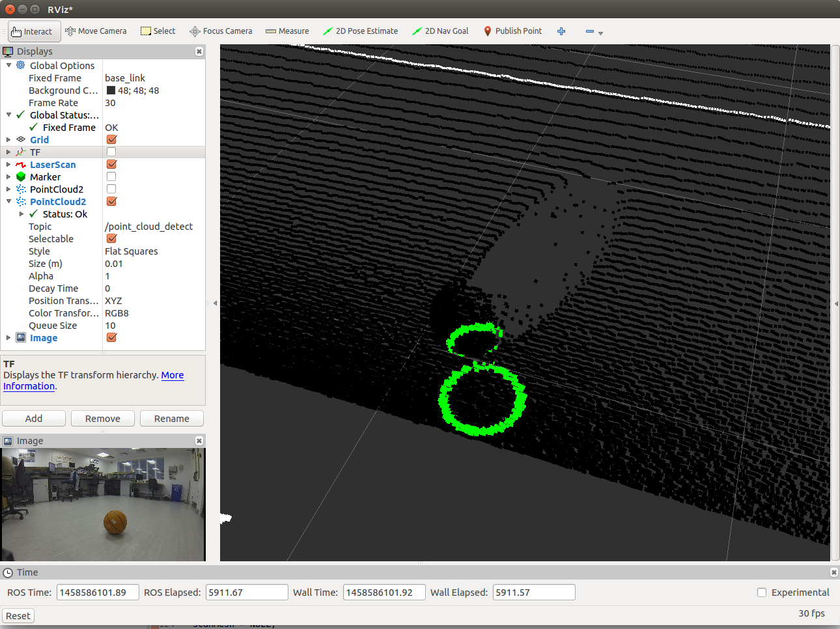Click the RGB8 Color Transformer value
This screenshot has height=629, width=840.
point(117,313)
